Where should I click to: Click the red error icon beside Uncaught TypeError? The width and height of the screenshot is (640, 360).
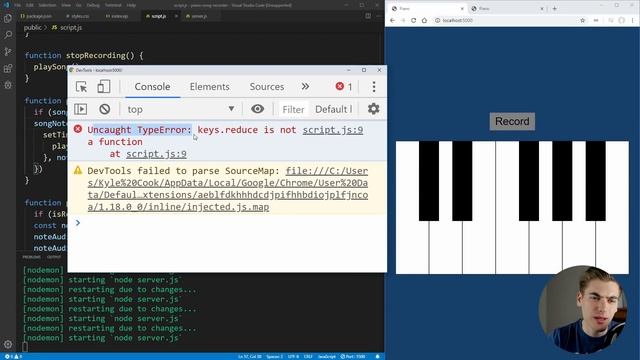(78, 129)
